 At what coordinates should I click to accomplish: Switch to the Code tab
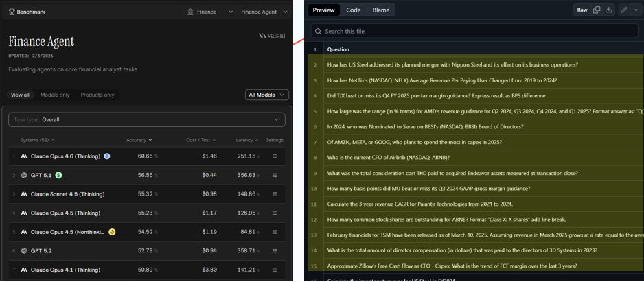[x=353, y=10]
